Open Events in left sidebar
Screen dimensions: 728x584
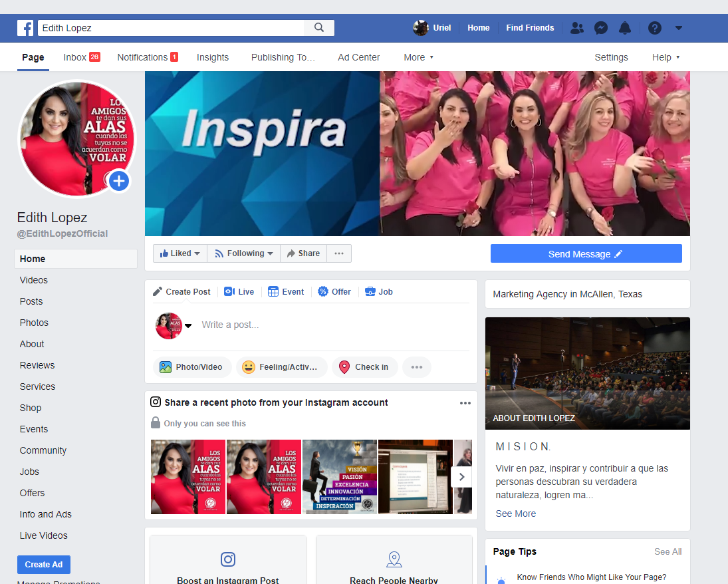coord(34,429)
